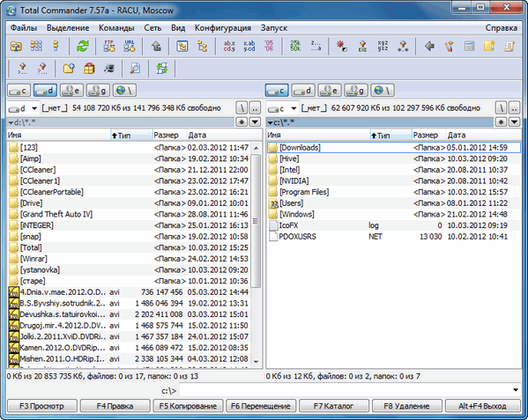Click the calculator-like window icon in toolbar
Viewport: 528px width, 420px height.
[469, 46]
